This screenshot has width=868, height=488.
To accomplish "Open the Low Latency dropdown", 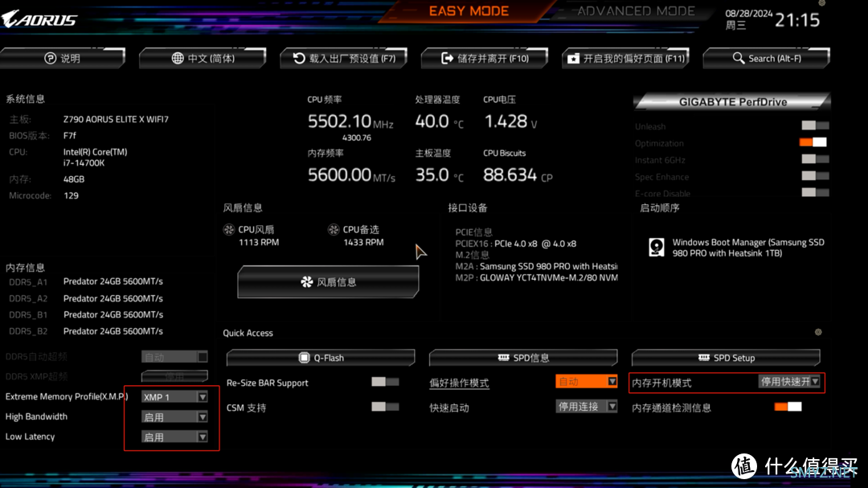I will [174, 437].
